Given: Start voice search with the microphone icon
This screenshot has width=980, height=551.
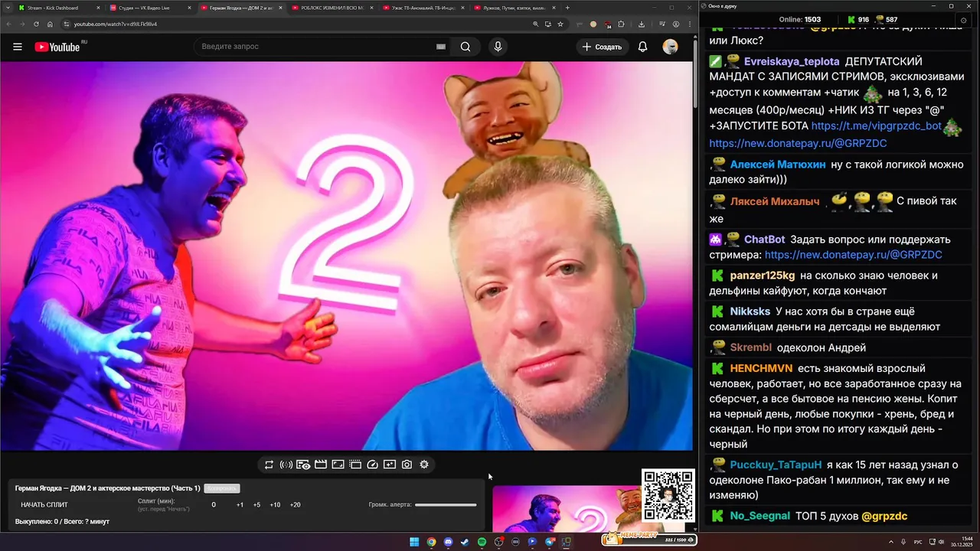Looking at the screenshot, I should [498, 47].
